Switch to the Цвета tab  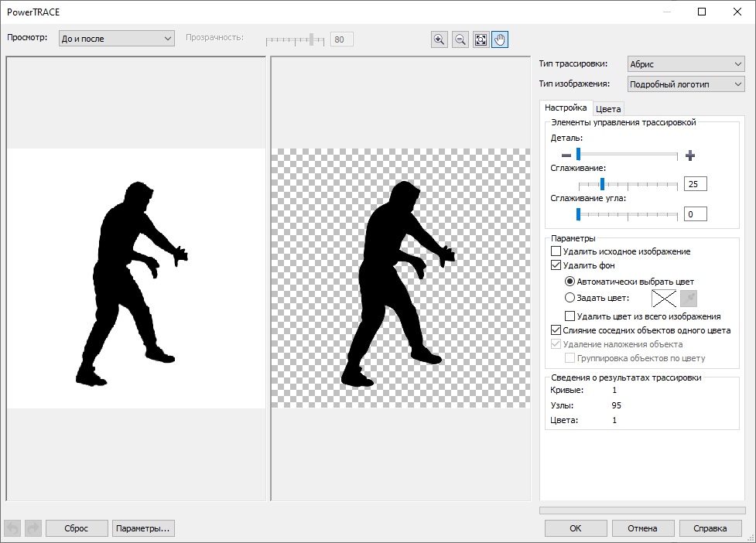coord(608,109)
